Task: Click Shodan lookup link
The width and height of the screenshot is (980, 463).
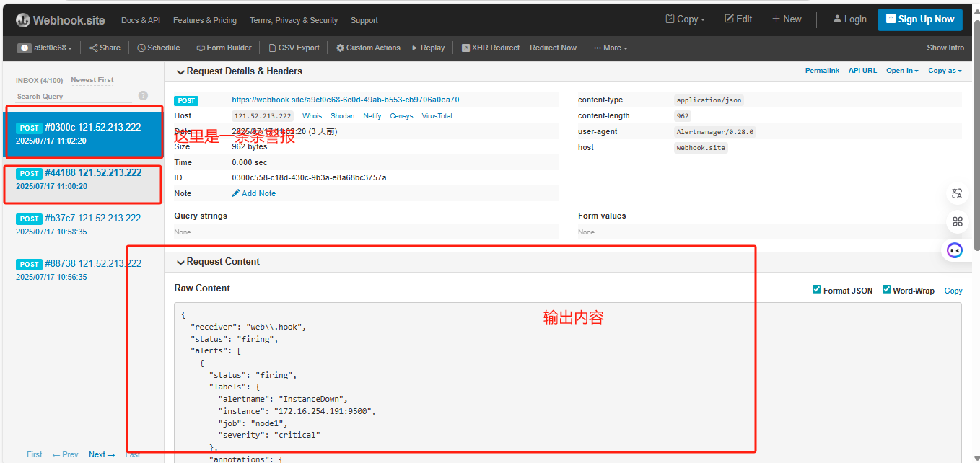Action: point(342,116)
